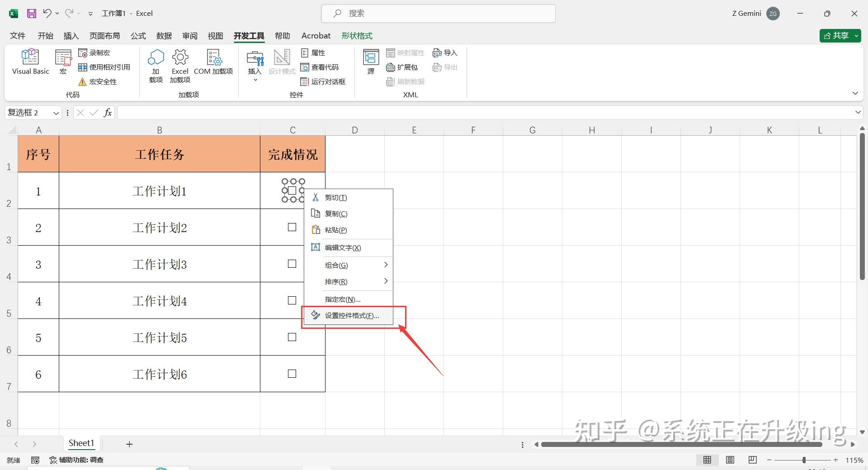868x470 pixels.
Task: Collapse the ribbon with the chevron
Action: tap(855, 93)
